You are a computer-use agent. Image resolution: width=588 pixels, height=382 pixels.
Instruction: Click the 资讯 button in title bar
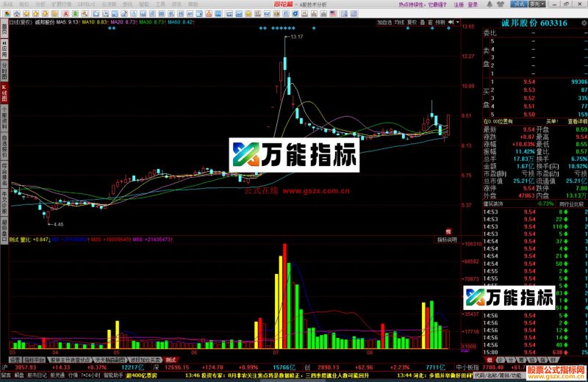click(519, 4)
